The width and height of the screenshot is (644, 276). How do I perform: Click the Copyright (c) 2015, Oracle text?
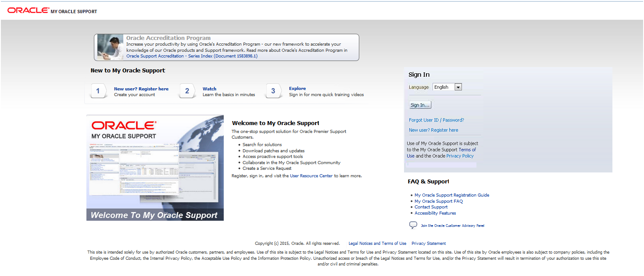point(297,243)
